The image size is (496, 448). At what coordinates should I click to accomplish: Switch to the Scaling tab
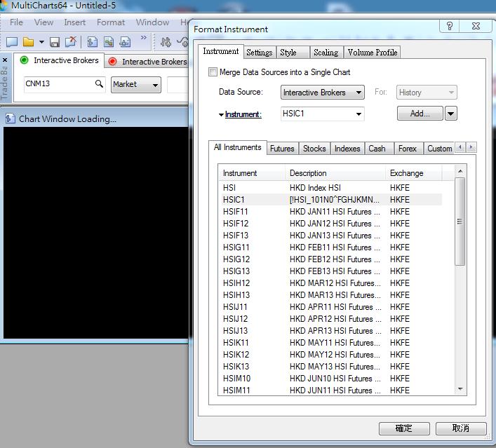click(326, 52)
